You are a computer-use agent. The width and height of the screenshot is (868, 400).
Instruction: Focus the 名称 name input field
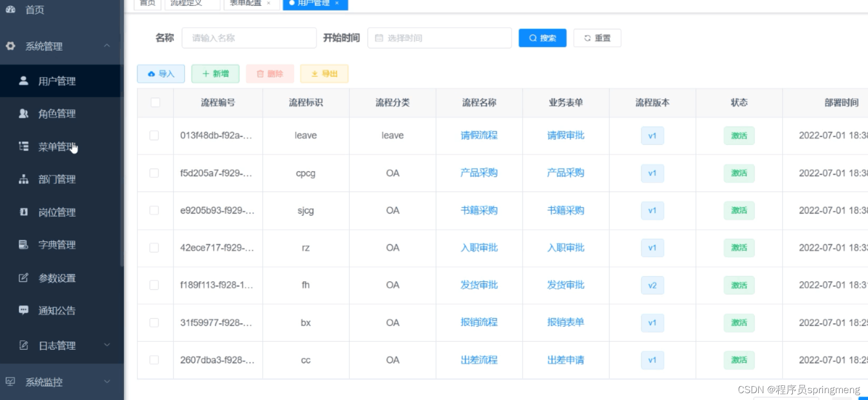click(249, 38)
